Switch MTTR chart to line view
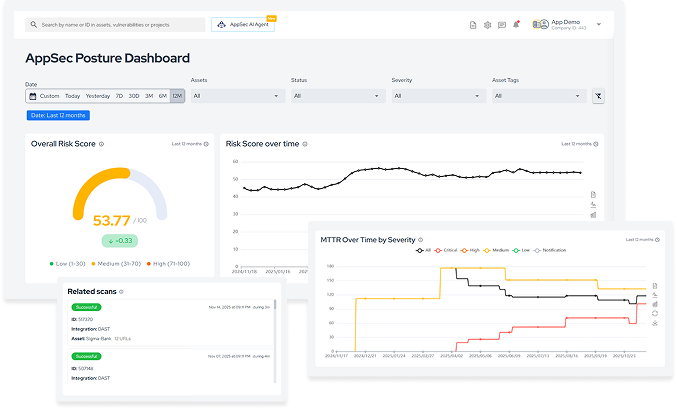 click(655, 295)
